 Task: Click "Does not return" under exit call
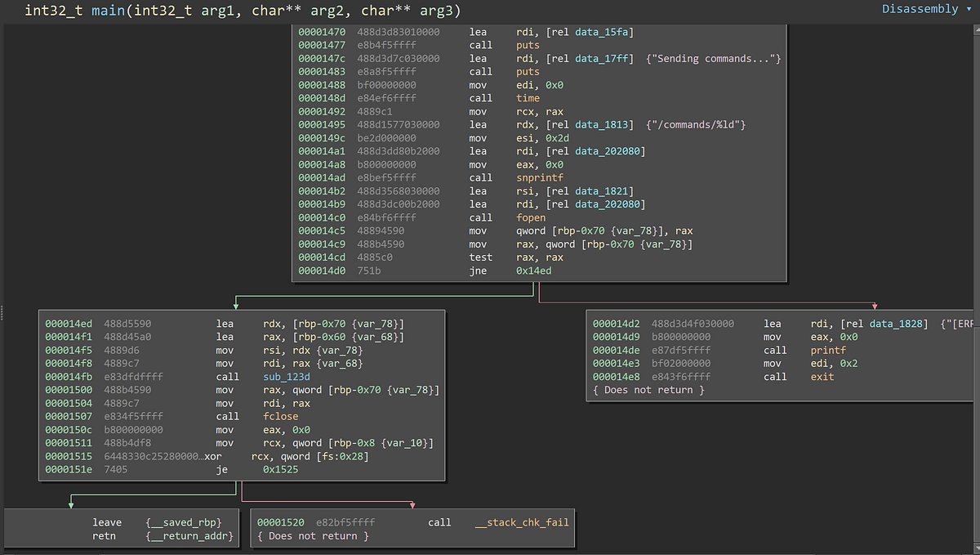[x=648, y=390]
